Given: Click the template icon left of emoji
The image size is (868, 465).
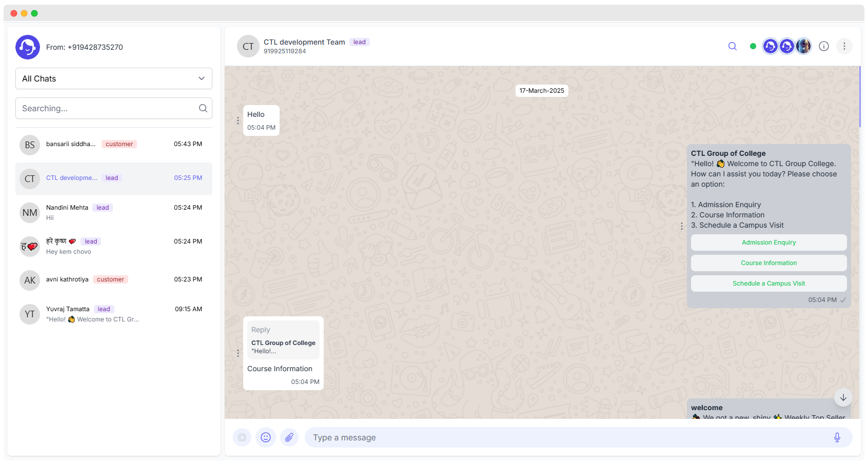Looking at the screenshot, I should pyautogui.click(x=242, y=437).
